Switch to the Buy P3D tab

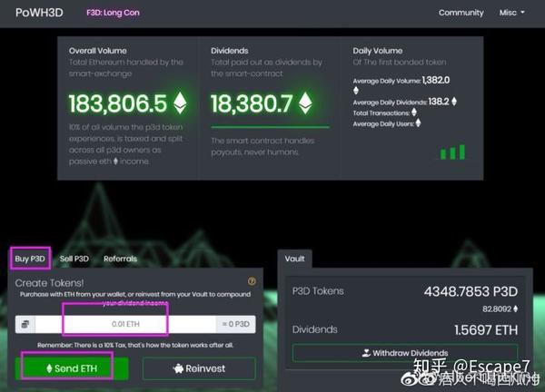coord(30,259)
